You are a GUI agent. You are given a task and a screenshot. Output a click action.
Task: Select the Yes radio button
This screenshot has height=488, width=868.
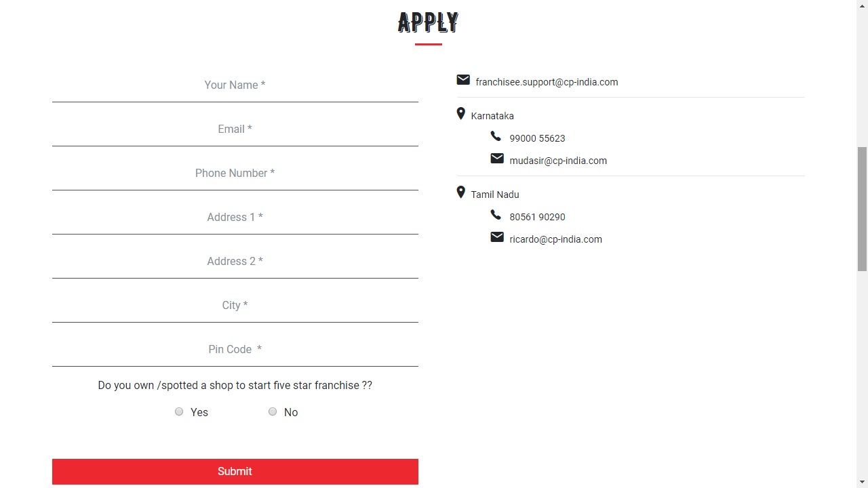[179, 411]
